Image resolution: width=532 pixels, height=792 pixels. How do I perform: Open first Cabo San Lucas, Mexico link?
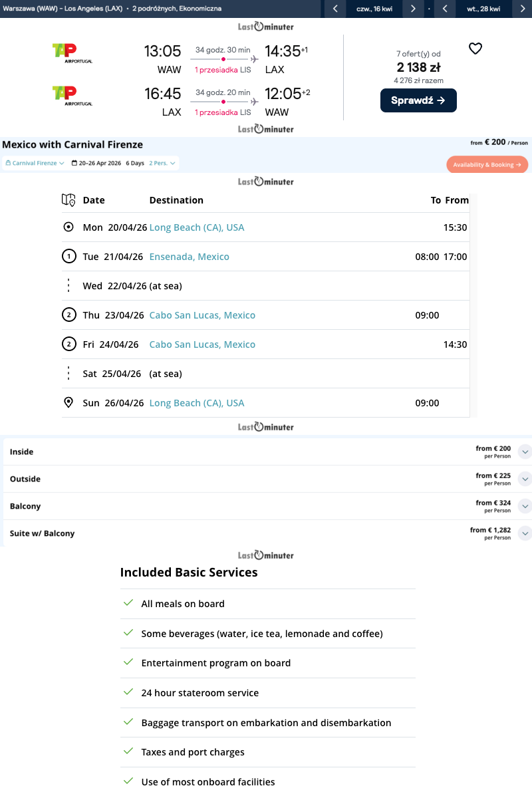coord(202,315)
